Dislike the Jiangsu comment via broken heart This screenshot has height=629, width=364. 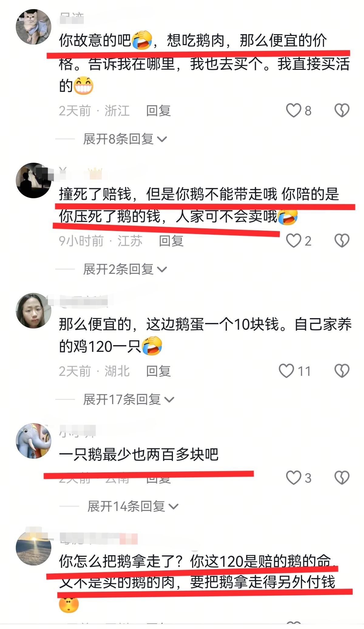342,241
